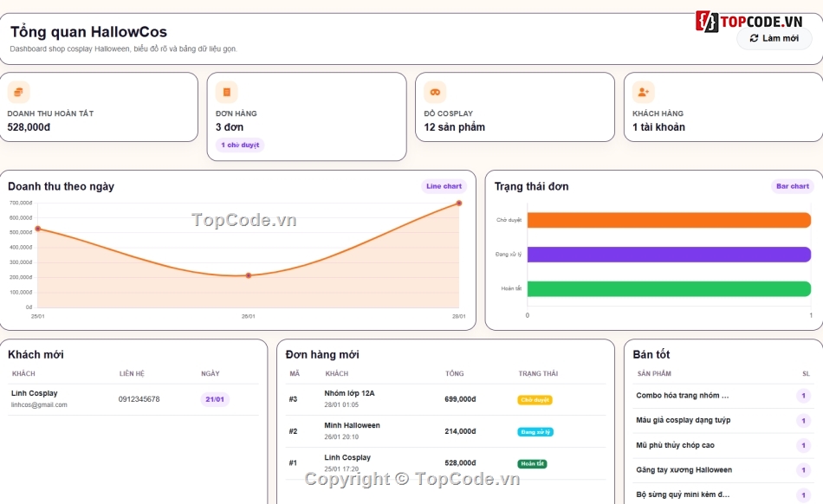Click the green Hoàn tất bar
The image size is (823, 504).
click(669, 289)
